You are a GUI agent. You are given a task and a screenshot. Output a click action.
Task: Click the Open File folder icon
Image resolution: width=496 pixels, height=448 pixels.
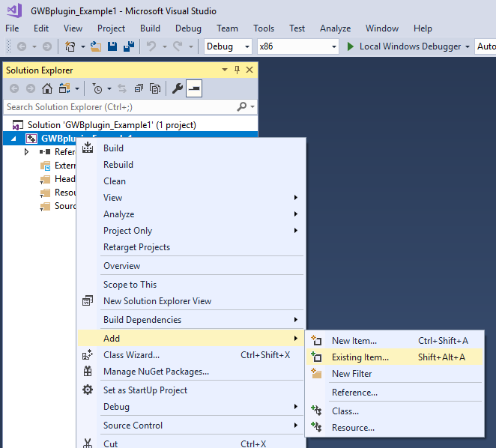tap(96, 47)
